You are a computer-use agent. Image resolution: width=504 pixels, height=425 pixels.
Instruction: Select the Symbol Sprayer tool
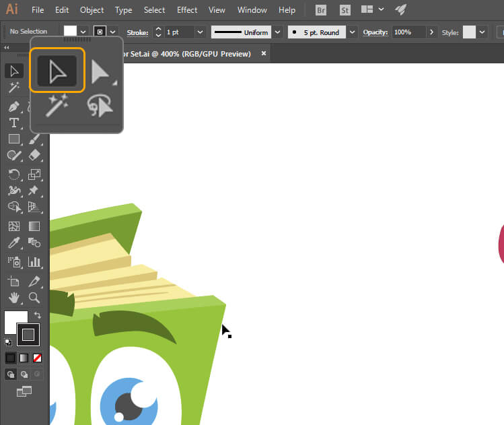[14, 262]
